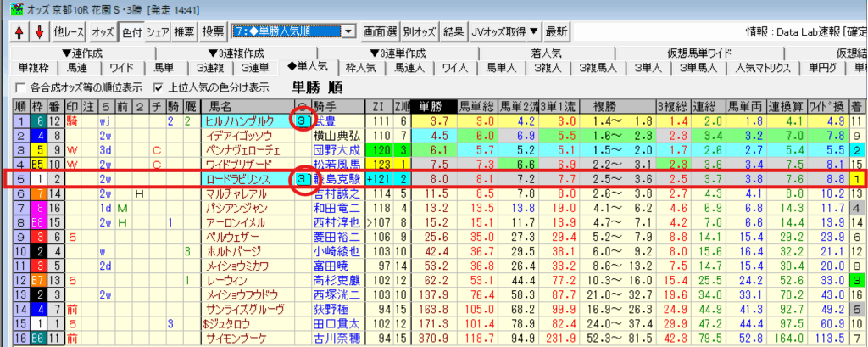Open the 他レース race selector
The image size is (868, 347).
pyautogui.click(x=70, y=32)
